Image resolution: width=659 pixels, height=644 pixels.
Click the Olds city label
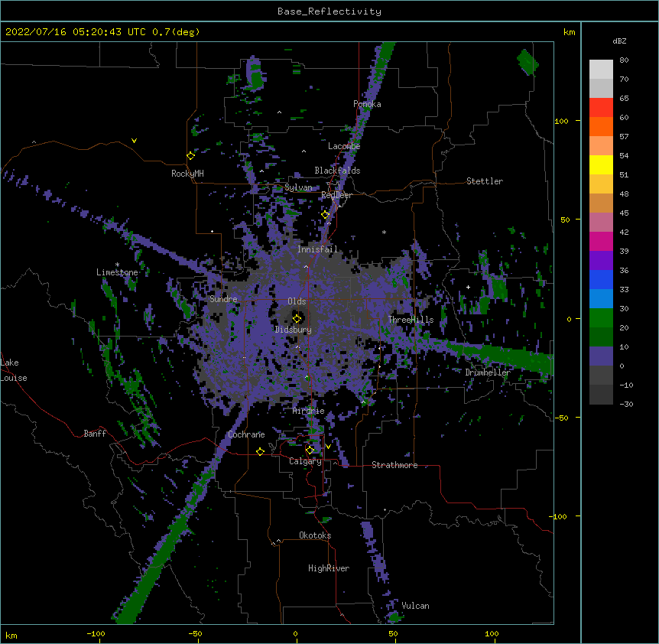(297, 301)
